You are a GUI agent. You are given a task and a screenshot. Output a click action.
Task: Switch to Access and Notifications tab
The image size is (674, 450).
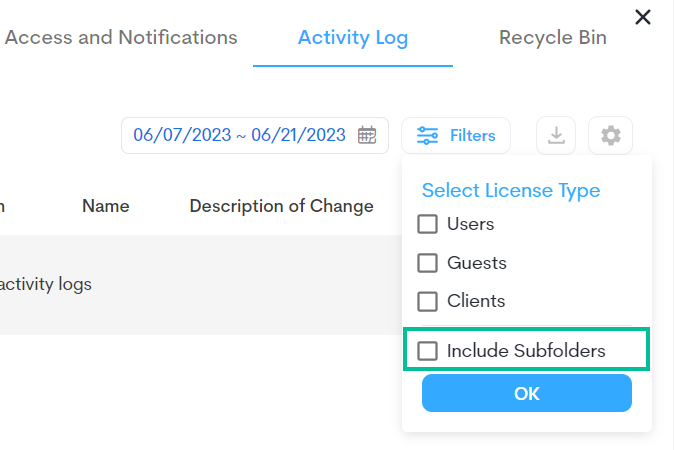click(121, 38)
